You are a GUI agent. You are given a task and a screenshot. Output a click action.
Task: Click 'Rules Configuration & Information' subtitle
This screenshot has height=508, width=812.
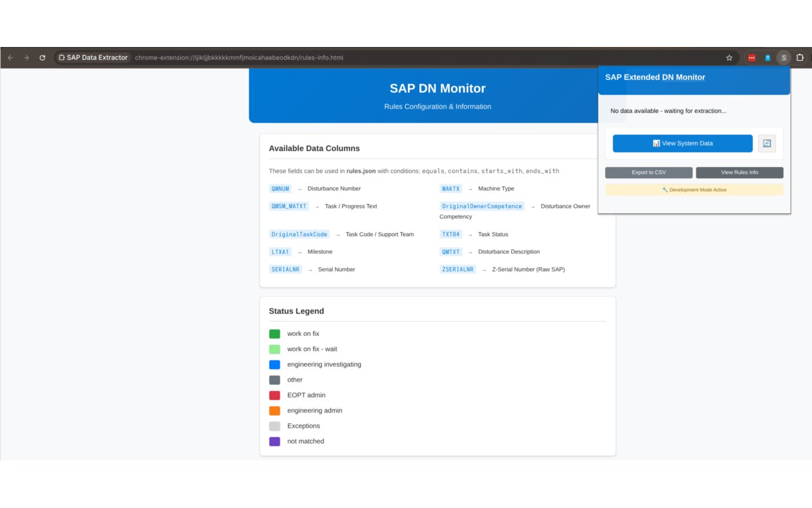[x=438, y=107]
